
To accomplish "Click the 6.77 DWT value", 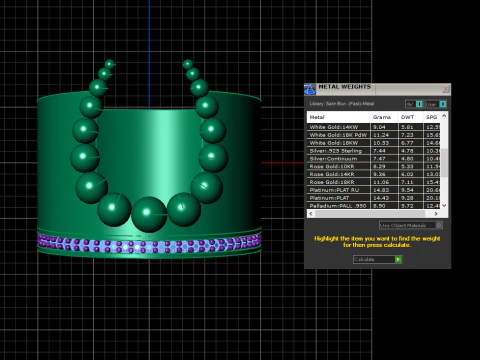I will point(407,143).
